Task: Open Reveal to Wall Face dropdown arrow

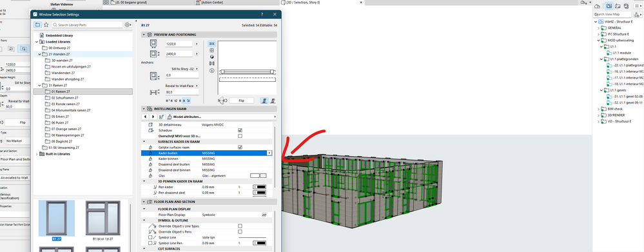Action: pyautogui.click(x=197, y=86)
